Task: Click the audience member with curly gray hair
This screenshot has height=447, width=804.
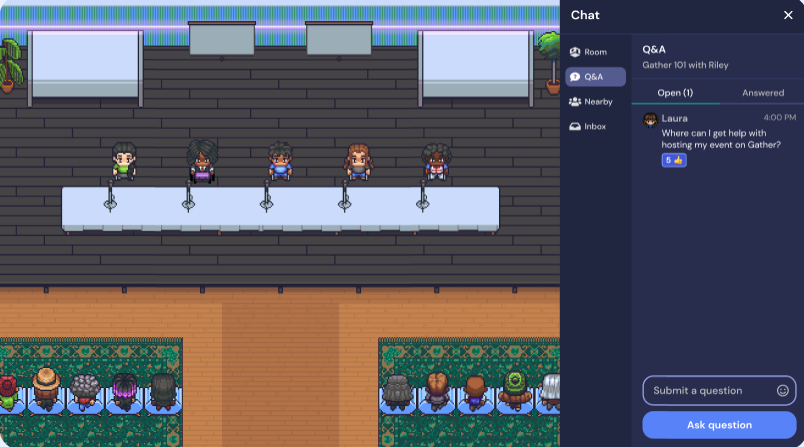Action: (x=85, y=392)
